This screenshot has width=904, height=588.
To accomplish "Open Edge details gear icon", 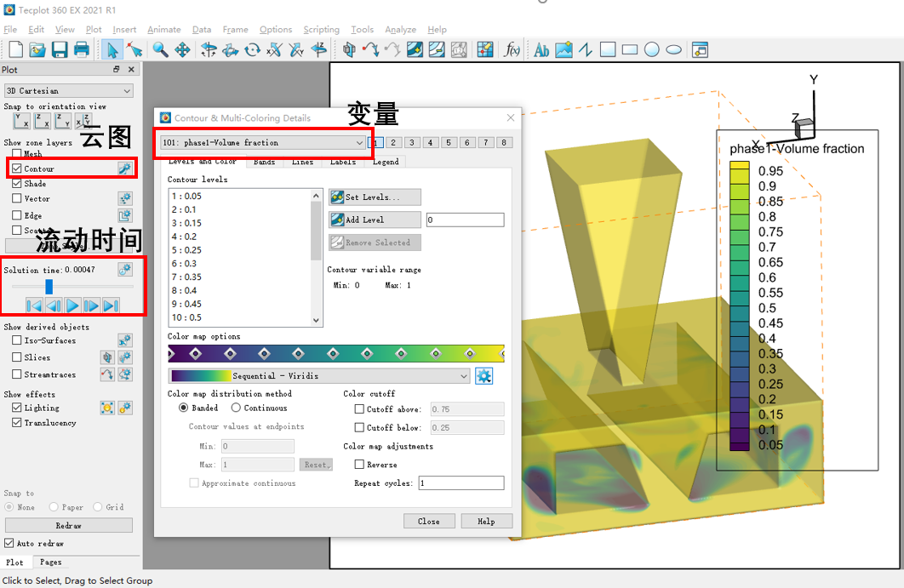I will click(124, 215).
